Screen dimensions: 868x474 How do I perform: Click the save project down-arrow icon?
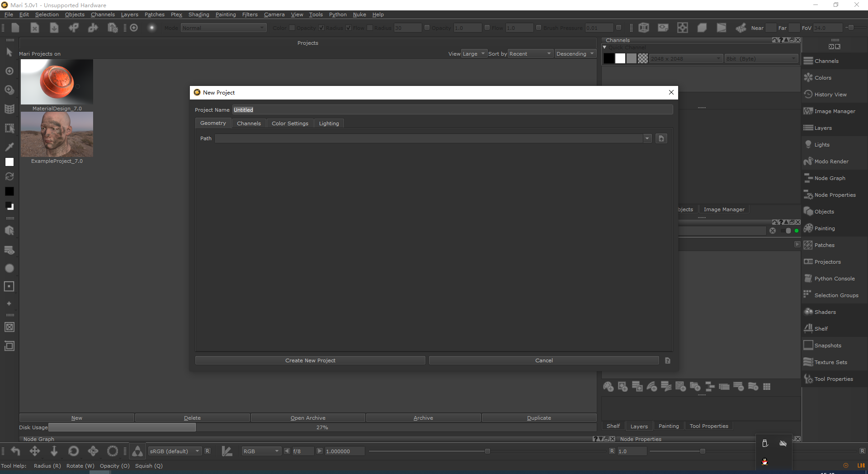54,28
